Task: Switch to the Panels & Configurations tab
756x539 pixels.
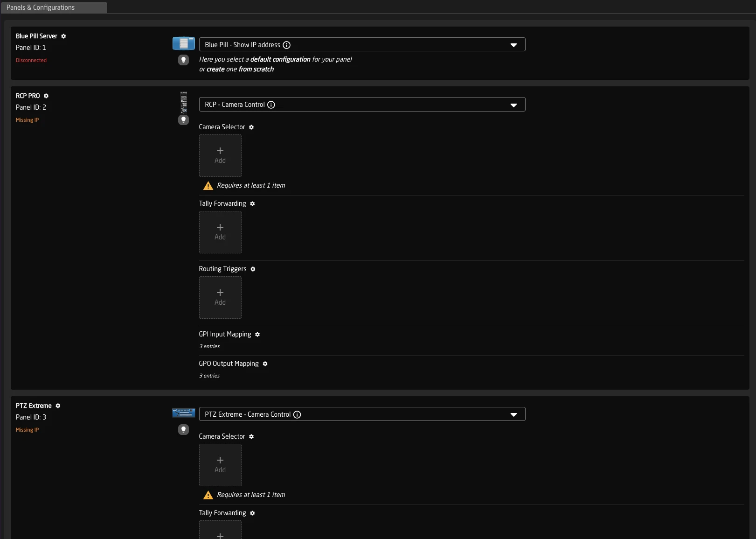Action: tap(41, 7)
